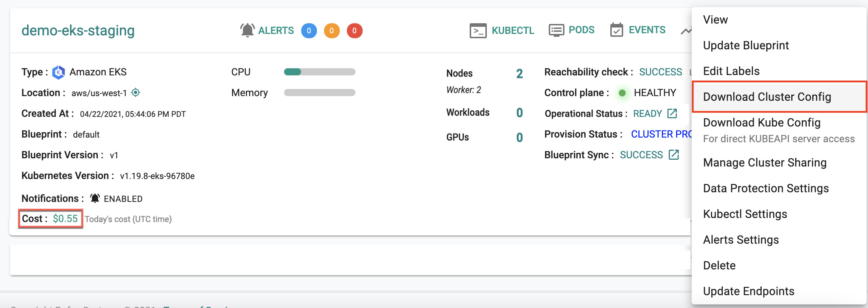Open the blue alerts count badge
Screen dimensions: 868x308
tap(309, 31)
